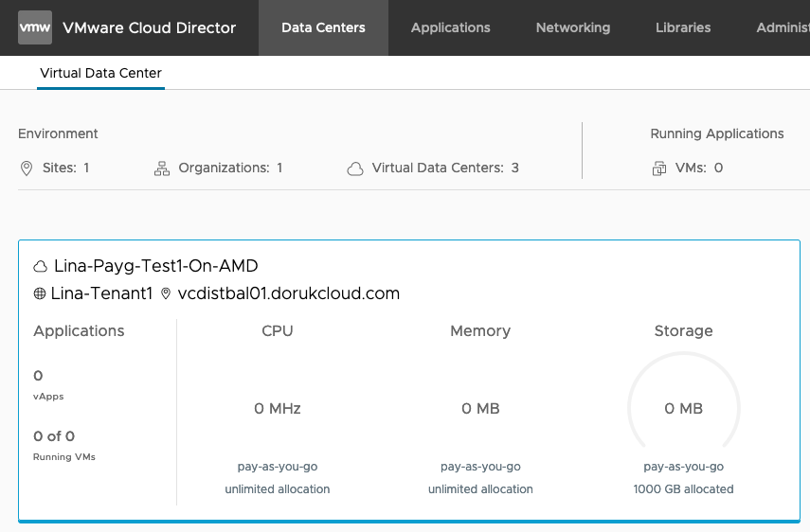This screenshot has width=810, height=532.
Task: Click the VMs icon under Running Applications
Action: (659, 168)
